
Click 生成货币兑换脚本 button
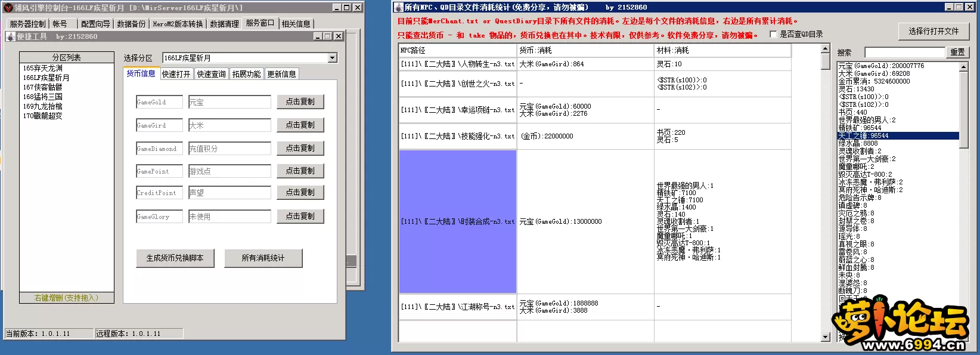[175, 258]
